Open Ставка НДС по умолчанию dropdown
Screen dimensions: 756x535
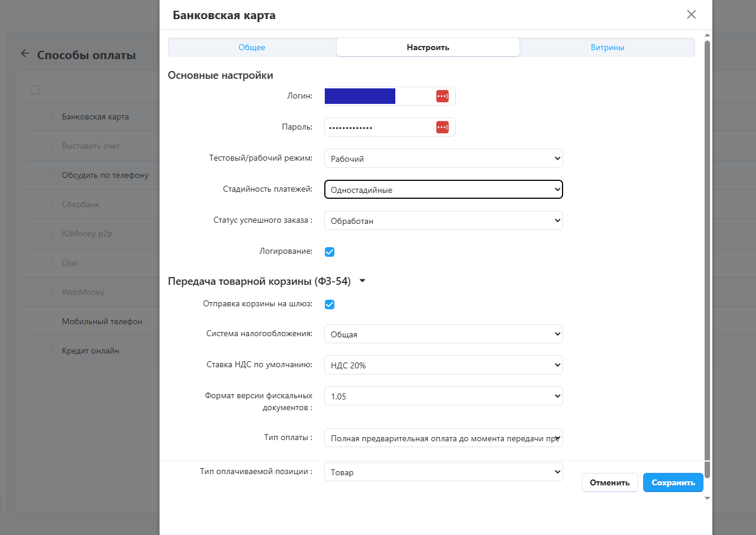(444, 365)
